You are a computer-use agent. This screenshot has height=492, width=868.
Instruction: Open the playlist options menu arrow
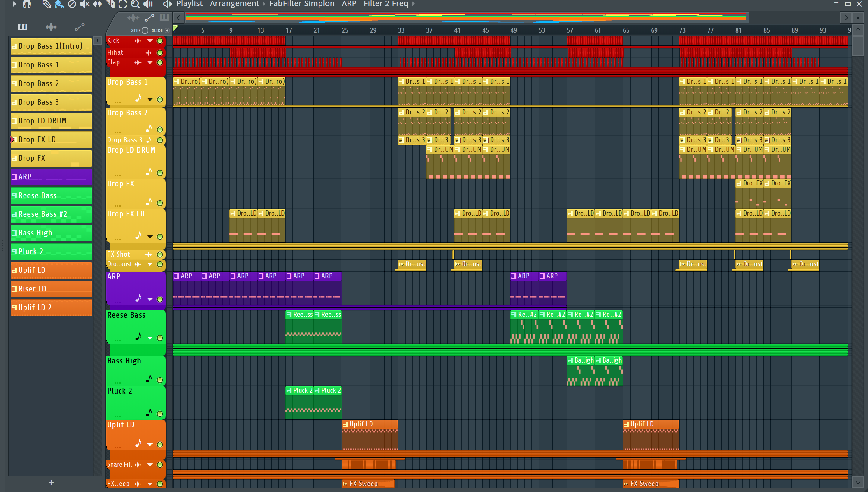coord(14,4)
